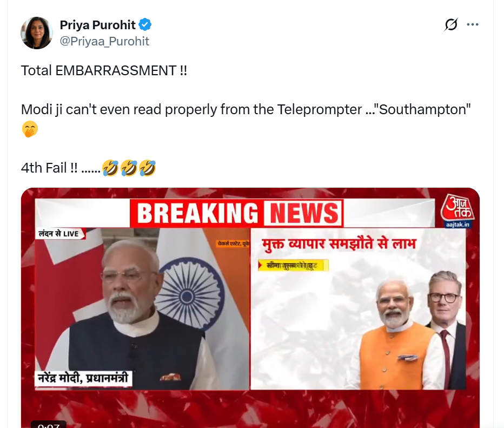Click the aajtak.in label under logo
This screenshot has width=504, height=428.
pos(457,225)
